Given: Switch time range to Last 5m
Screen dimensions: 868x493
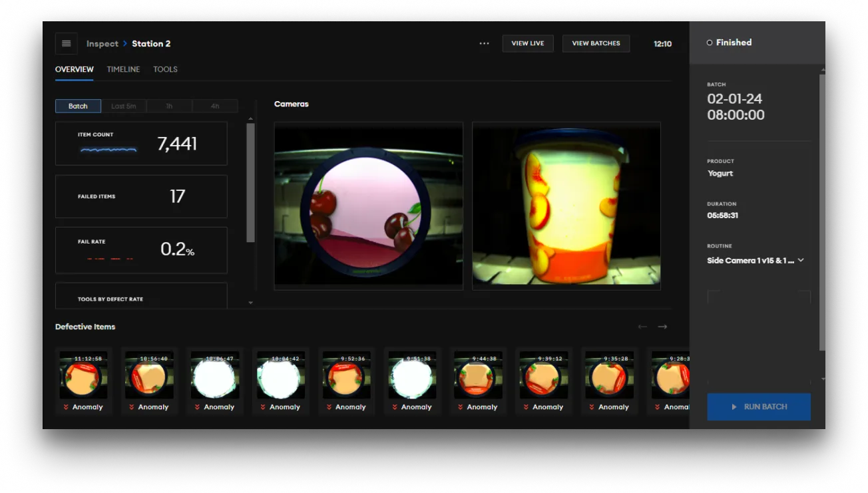Looking at the screenshot, I should (124, 106).
